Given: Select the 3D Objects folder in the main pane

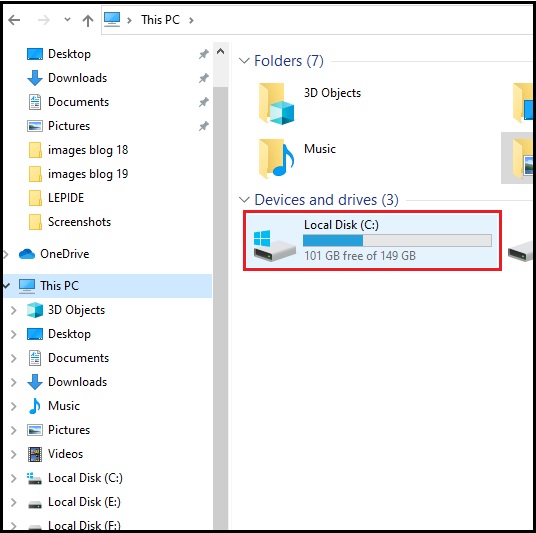Looking at the screenshot, I should [x=310, y=103].
